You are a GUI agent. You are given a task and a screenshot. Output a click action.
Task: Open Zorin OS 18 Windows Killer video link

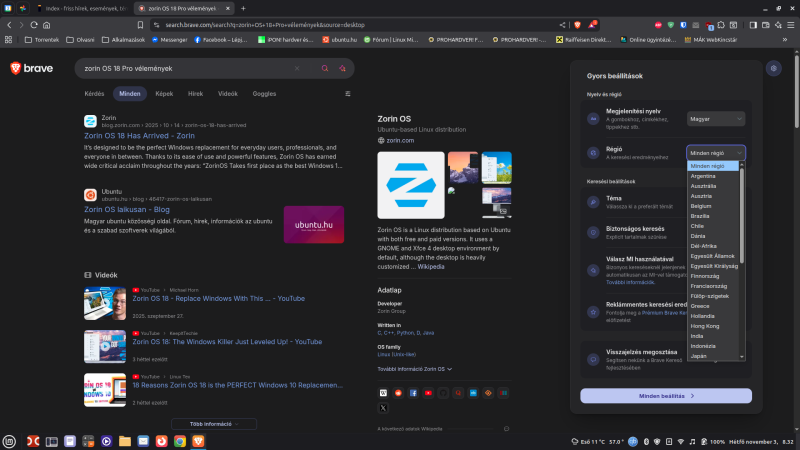pyautogui.click(x=227, y=342)
